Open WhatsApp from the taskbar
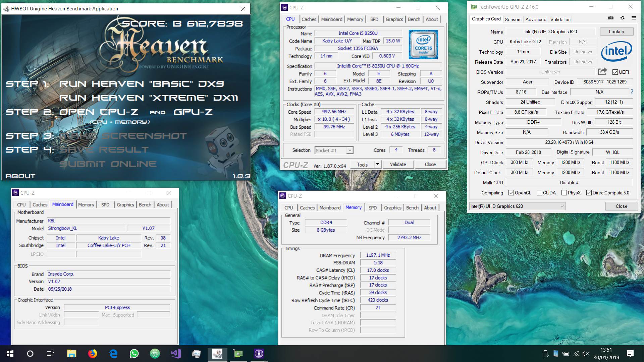This screenshot has width=644, height=362. click(134, 354)
